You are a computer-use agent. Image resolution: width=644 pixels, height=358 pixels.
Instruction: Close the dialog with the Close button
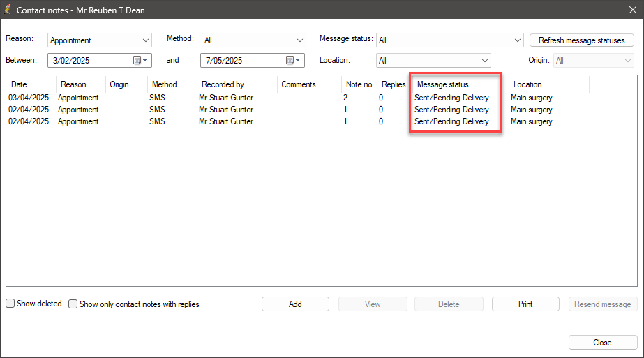pyautogui.click(x=602, y=343)
